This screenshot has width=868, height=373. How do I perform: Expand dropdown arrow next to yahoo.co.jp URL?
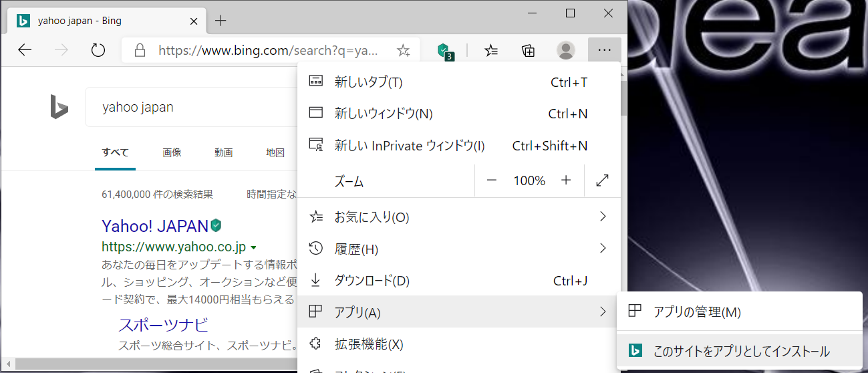tap(253, 247)
